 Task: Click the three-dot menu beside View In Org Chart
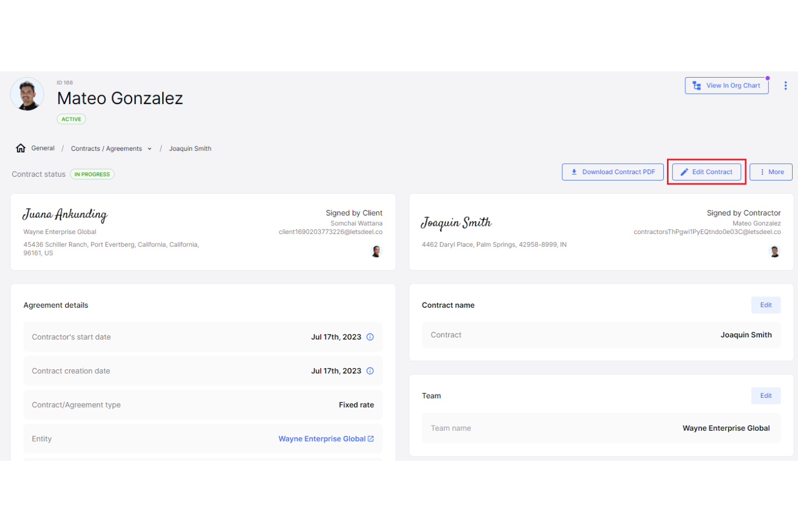click(x=786, y=85)
